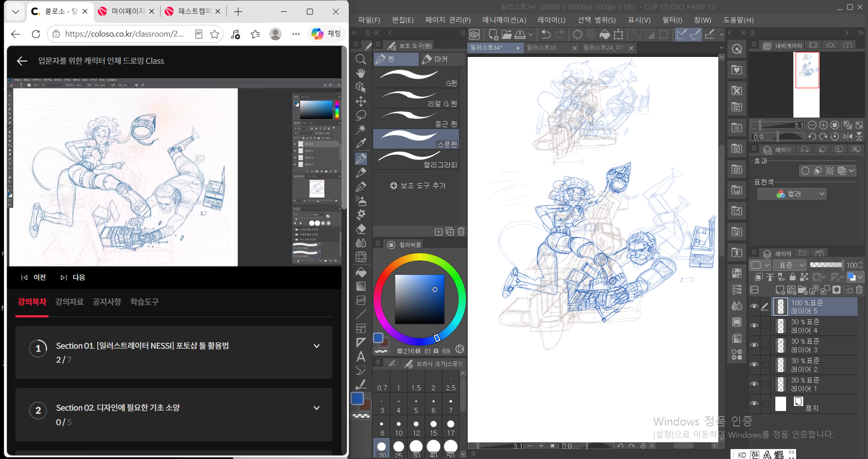
Task: Hide layer 4 (레이어 4) visibility eye
Action: [x=754, y=326]
